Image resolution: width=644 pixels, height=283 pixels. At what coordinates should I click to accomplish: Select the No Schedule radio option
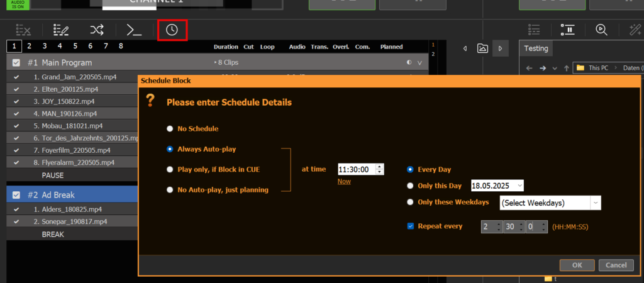pyautogui.click(x=169, y=129)
